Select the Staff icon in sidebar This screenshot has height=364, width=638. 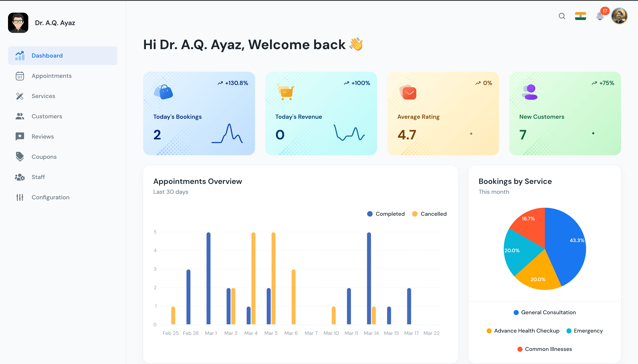click(20, 177)
